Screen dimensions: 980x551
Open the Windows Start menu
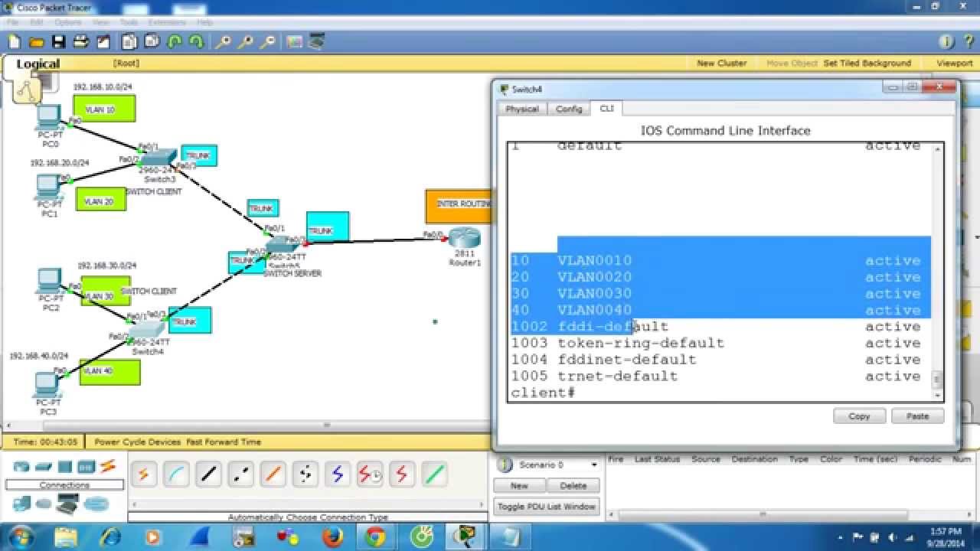[20, 536]
